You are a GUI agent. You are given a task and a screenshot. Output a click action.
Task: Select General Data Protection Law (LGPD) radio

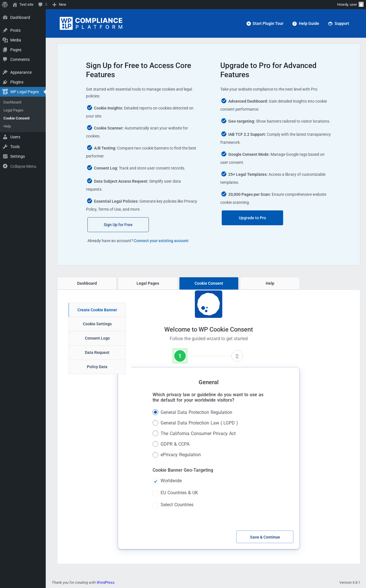[155, 423]
